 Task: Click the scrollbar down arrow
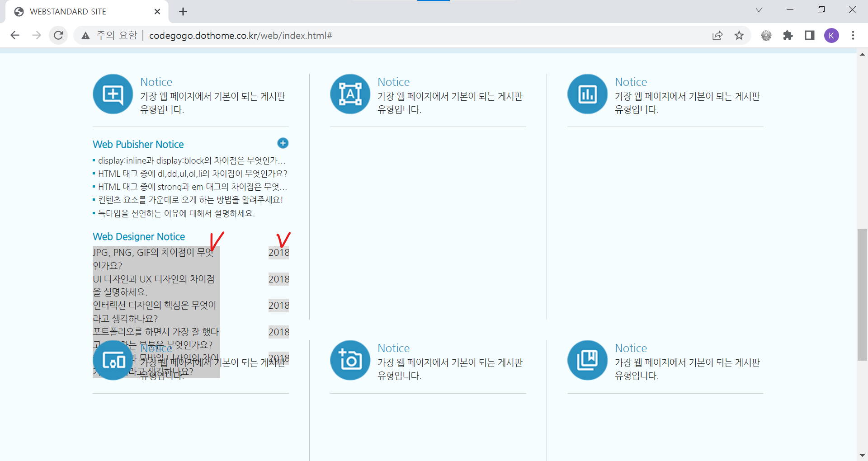[x=862, y=456]
